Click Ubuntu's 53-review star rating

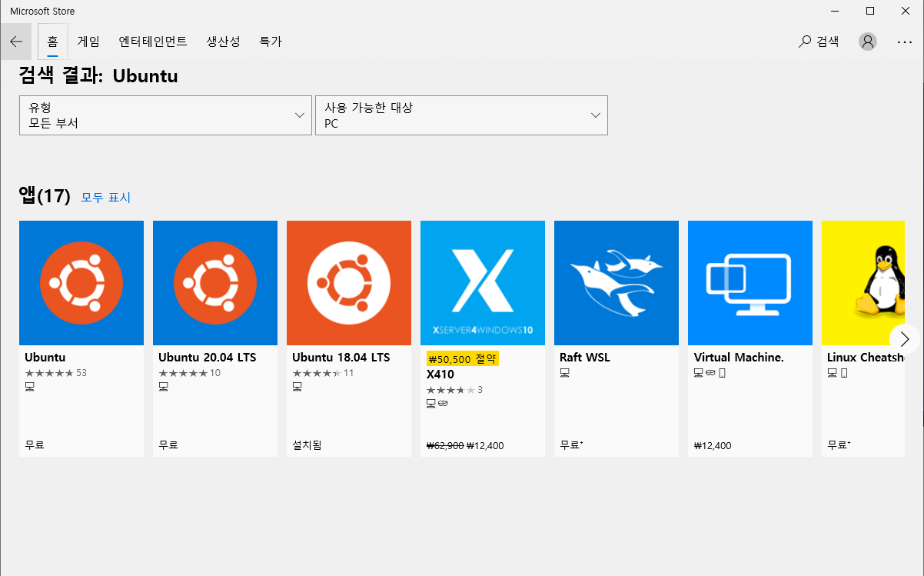(x=55, y=373)
